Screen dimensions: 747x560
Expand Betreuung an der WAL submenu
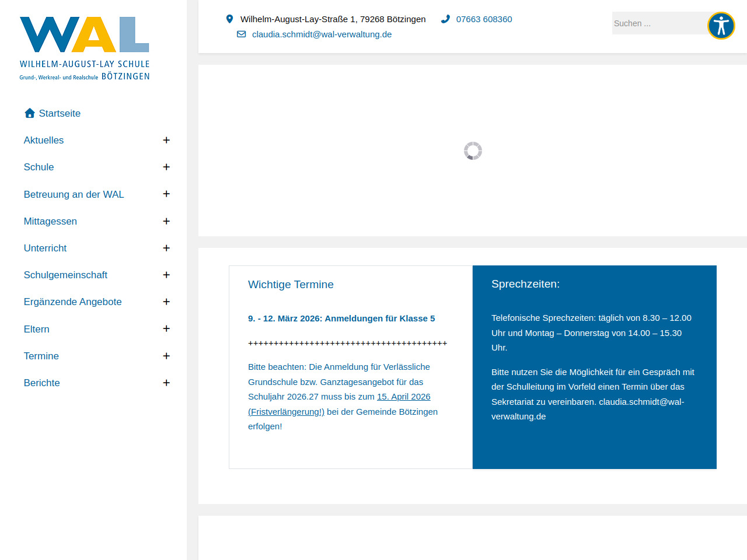tap(166, 194)
